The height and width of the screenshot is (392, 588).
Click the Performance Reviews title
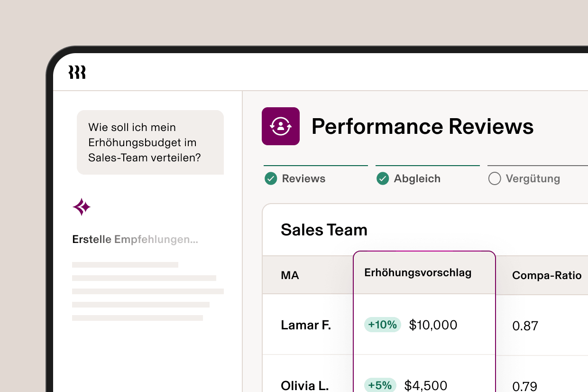(x=423, y=126)
